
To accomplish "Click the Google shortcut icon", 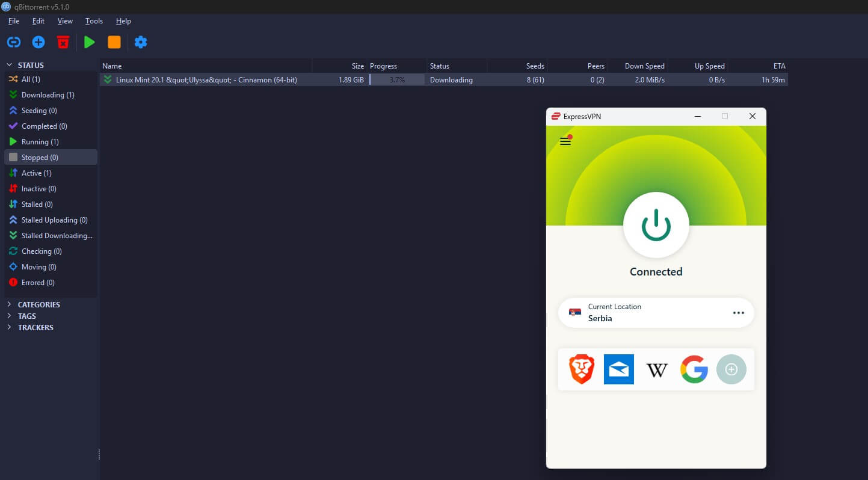I will coord(694,369).
